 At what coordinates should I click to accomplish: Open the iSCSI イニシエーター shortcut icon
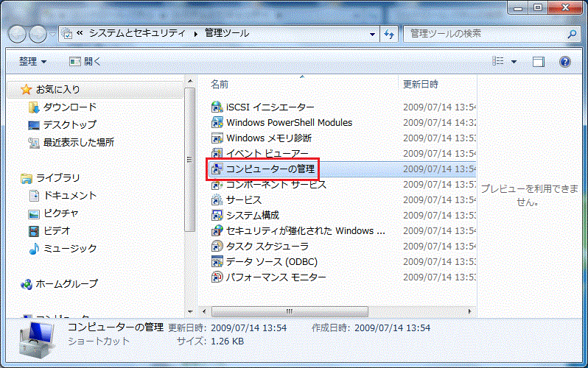point(217,107)
